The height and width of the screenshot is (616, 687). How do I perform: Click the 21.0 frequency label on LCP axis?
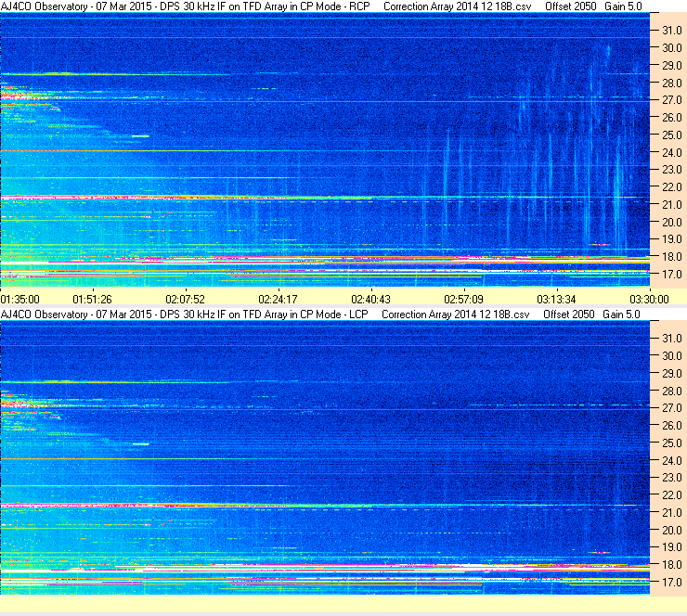(672, 513)
